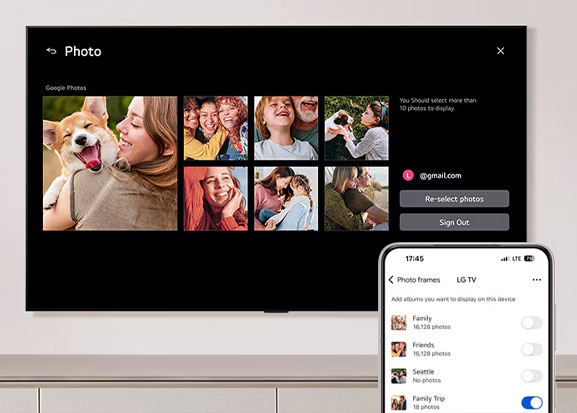
Task: Open the large corgi and woman photo
Action: click(110, 163)
